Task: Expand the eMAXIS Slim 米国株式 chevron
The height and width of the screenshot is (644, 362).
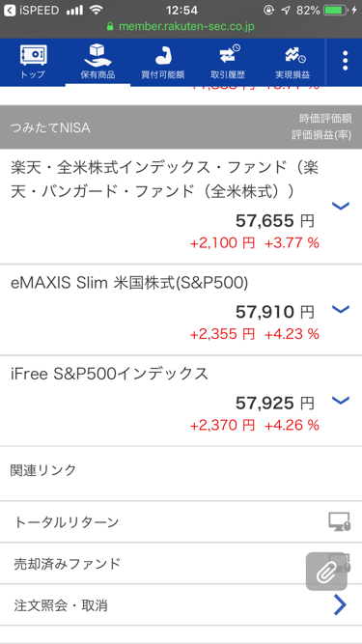Action: coord(340,309)
